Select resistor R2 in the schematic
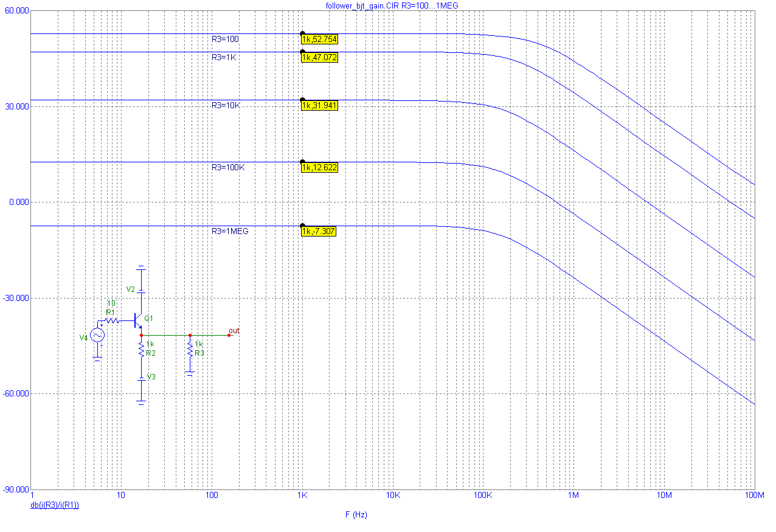Screen dimensions: 776x532 coord(141,350)
